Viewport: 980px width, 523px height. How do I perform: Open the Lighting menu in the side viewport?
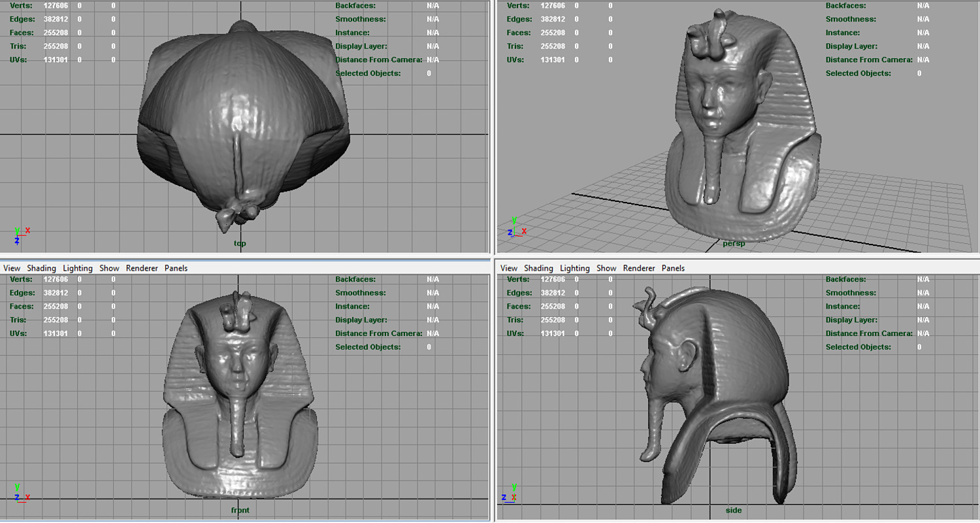pyautogui.click(x=575, y=268)
